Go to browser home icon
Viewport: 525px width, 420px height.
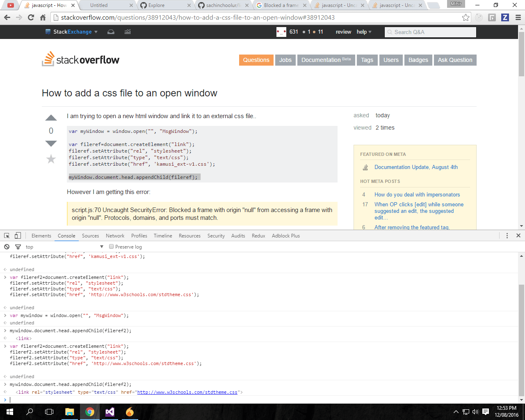(x=43, y=18)
